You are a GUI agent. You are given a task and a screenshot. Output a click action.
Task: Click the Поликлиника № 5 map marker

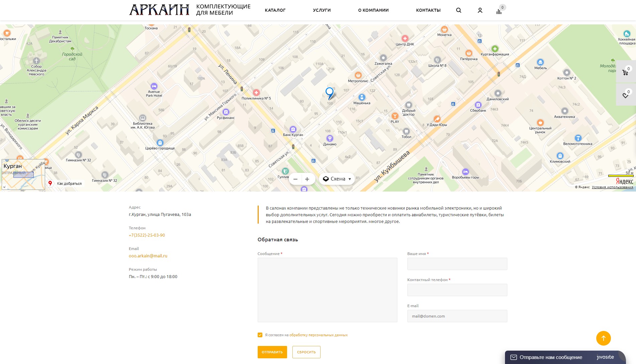point(256,93)
